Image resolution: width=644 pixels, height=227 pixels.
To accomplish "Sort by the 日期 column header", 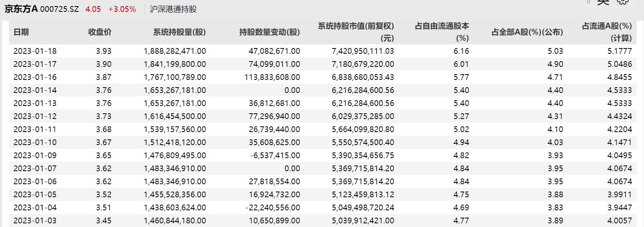I will click(x=21, y=32).
